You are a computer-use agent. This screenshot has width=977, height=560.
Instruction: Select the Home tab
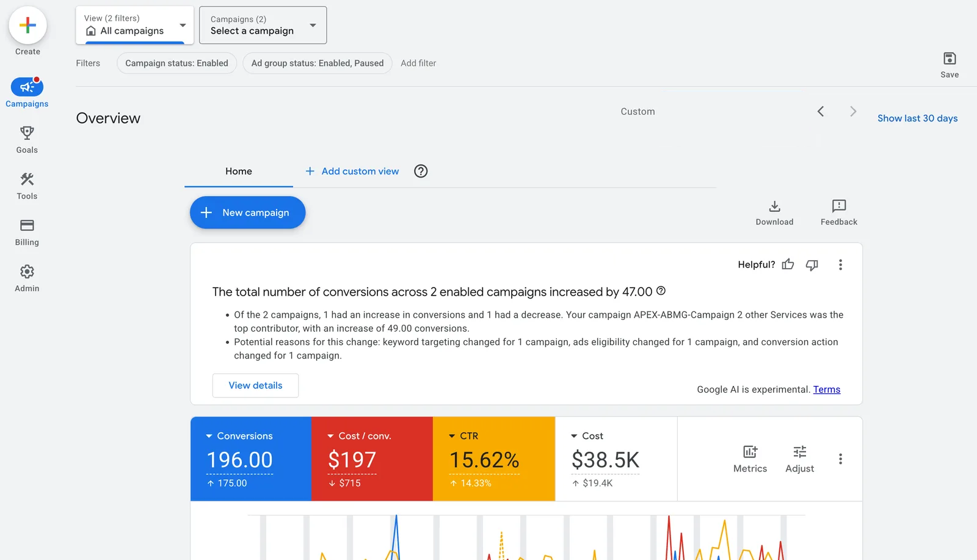point(239,172)
